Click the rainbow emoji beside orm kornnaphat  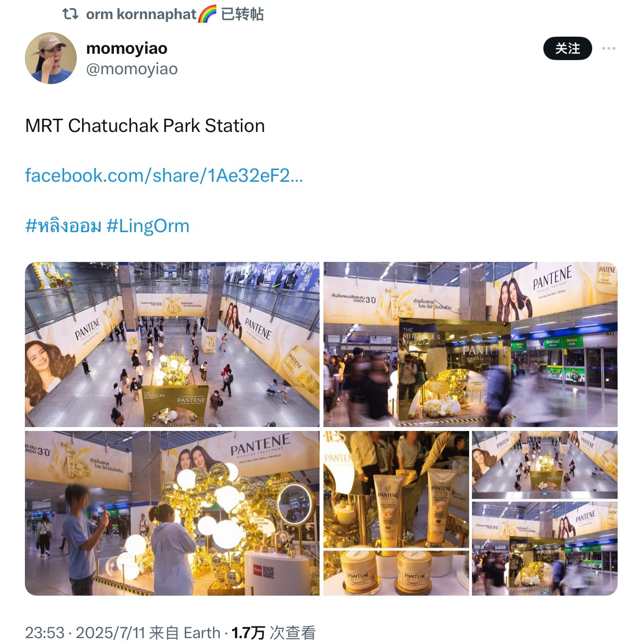pyautogui.click(x=207, y=14)
